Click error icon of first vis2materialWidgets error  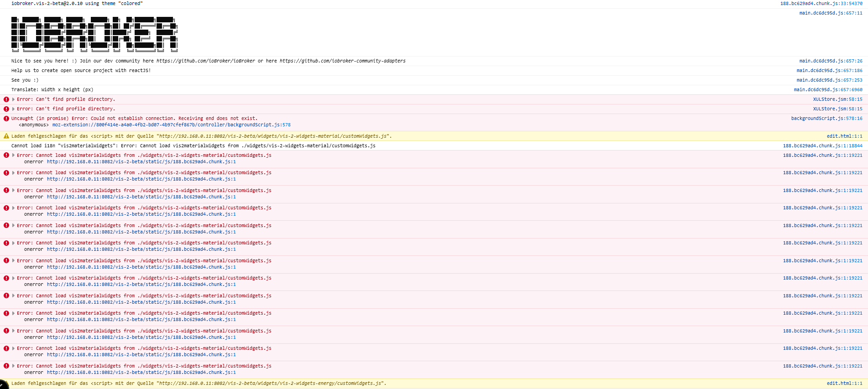click(x=6, y=156)
